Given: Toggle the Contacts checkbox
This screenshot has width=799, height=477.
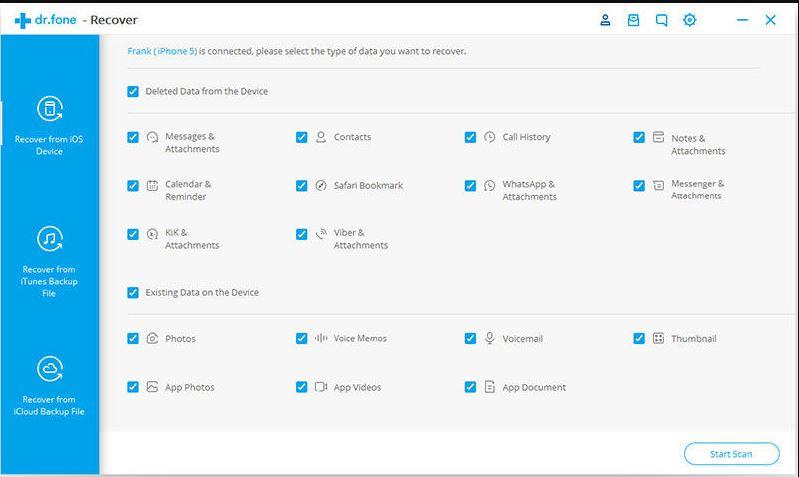Looking at the screenshot, I should 302,137.
